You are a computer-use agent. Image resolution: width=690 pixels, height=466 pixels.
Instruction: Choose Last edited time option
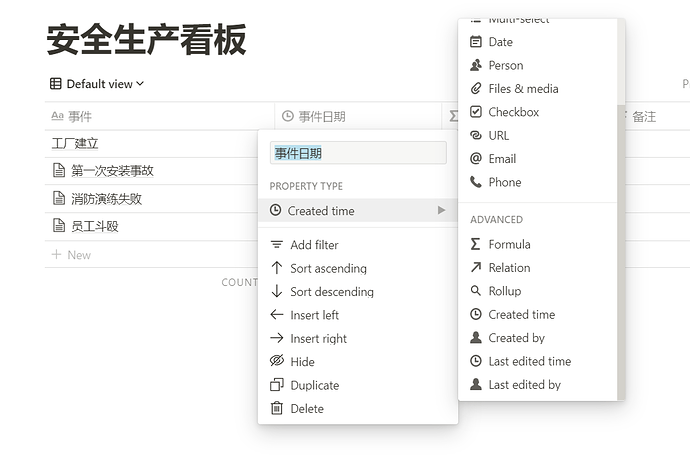pos(529,361)
